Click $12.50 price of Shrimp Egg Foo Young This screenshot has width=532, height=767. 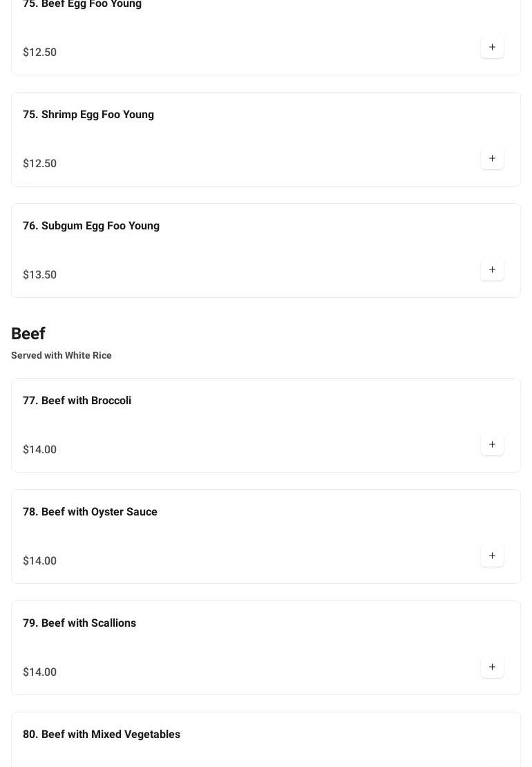tap(40, 164)
